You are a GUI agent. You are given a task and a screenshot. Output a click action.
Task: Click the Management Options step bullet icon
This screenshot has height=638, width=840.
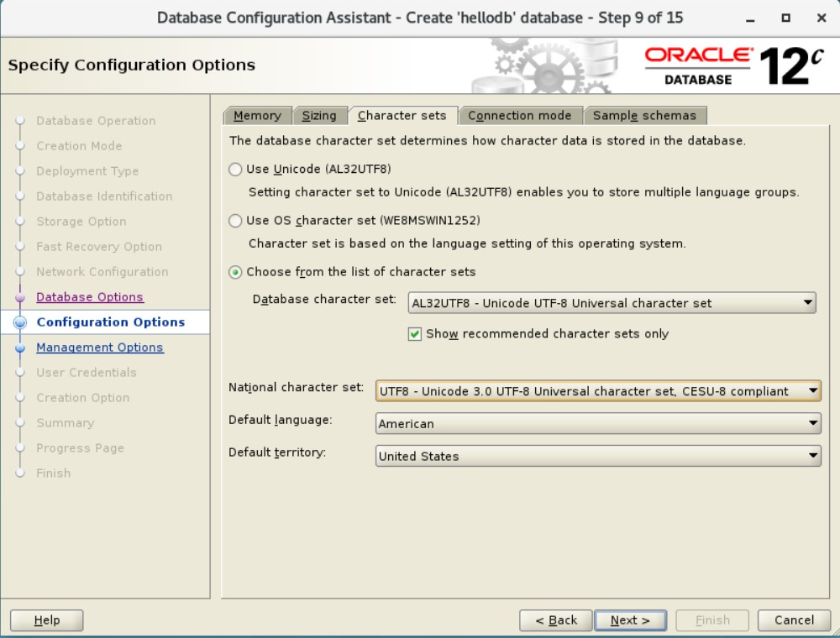tap(20, 348)
